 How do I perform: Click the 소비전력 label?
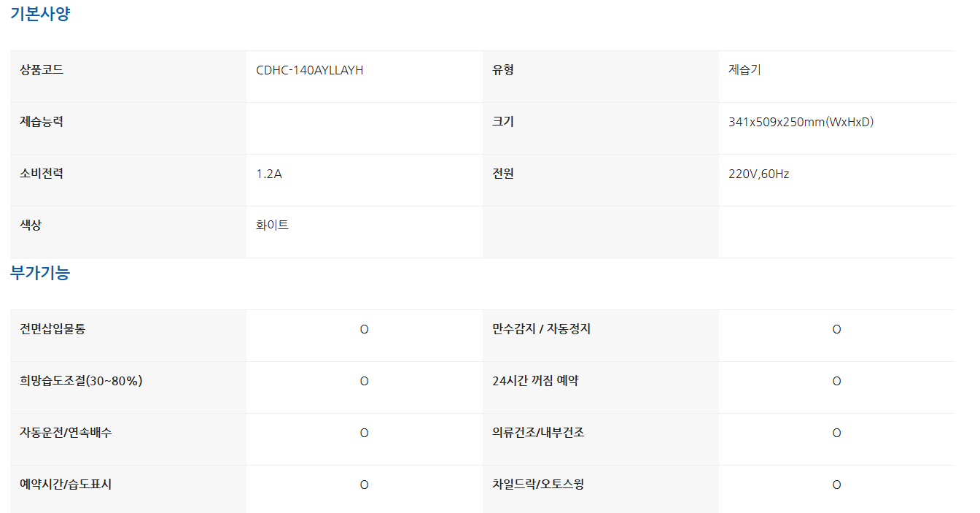tap(42, 174)
